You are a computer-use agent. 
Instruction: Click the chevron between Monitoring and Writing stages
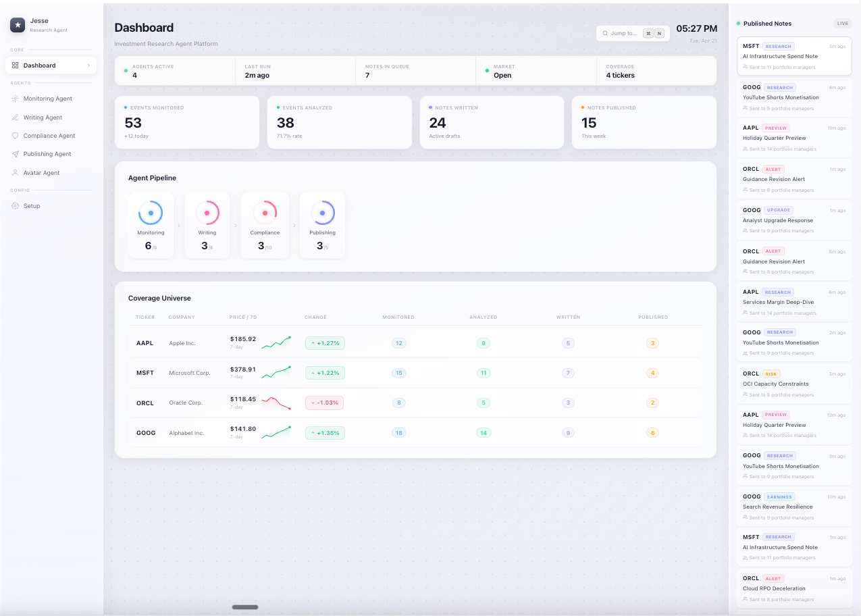point(179,225)
